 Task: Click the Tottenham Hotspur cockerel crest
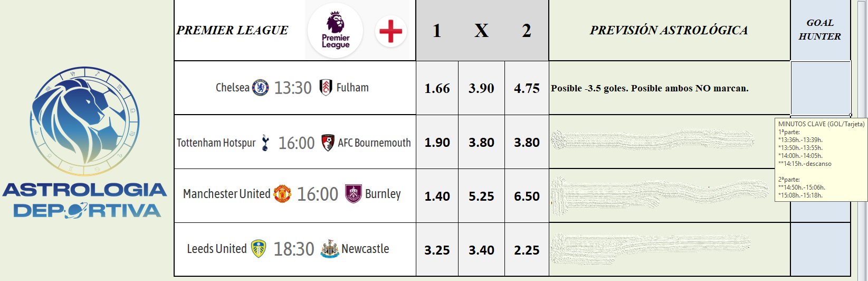[265, 143]
